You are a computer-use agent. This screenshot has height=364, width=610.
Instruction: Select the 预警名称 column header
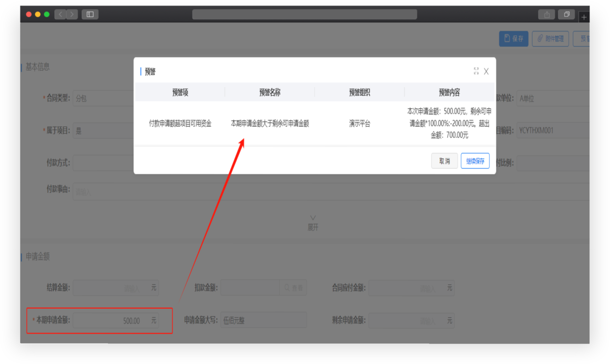pos(270,92)
